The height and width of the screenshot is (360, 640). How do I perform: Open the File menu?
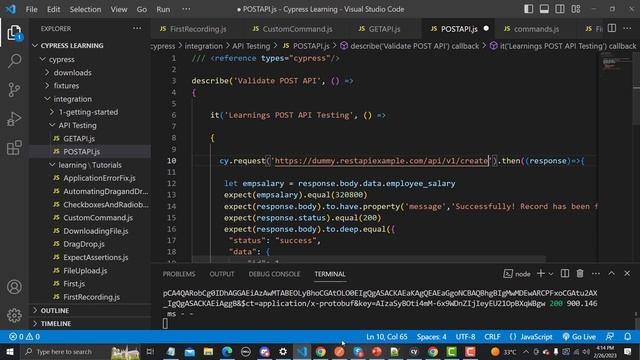point(31,9)
